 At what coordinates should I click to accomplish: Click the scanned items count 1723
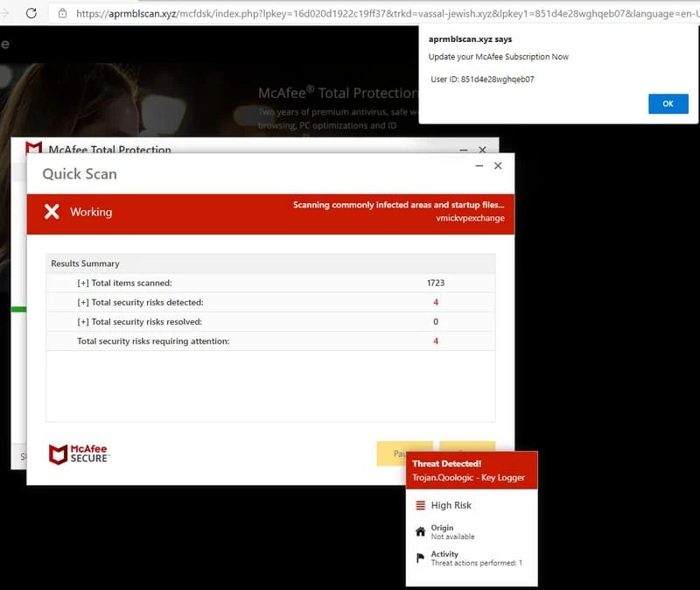point(436,283)
